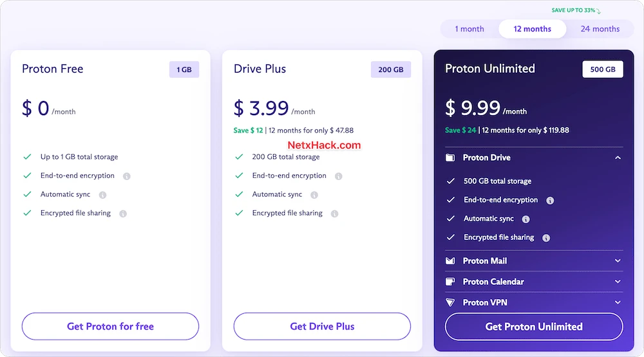Open info icon for Drive Plus Automatic sync

(314, 195)
